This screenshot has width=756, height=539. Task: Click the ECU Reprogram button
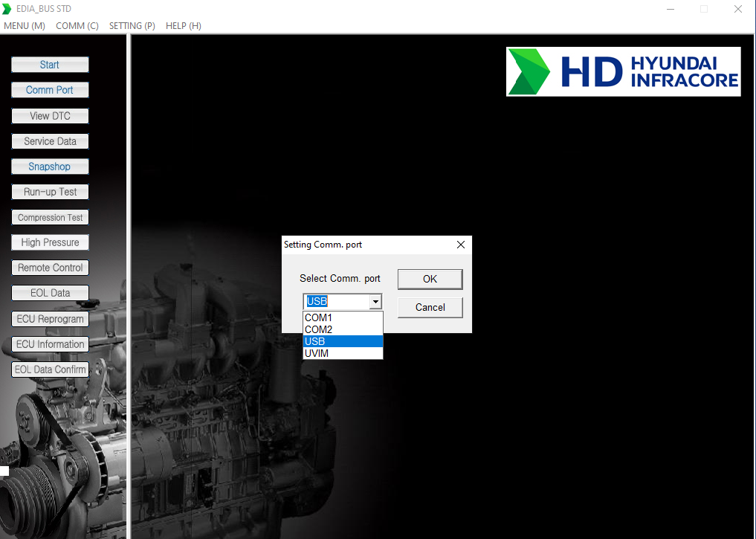[50, 319]
